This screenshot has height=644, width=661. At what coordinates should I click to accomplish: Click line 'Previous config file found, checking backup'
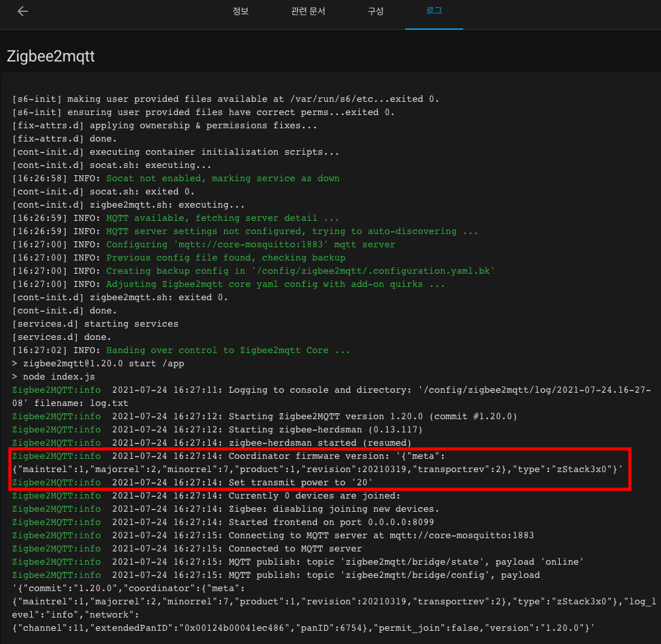click(179, 258)
